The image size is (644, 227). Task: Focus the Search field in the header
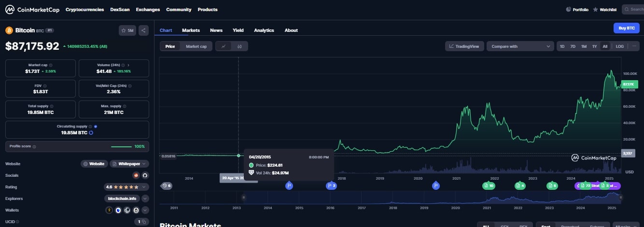633,9
